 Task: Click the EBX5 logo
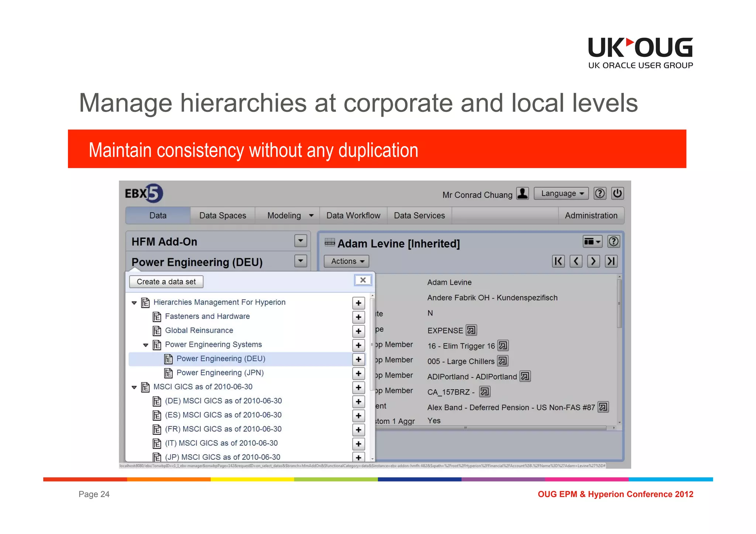144,193
